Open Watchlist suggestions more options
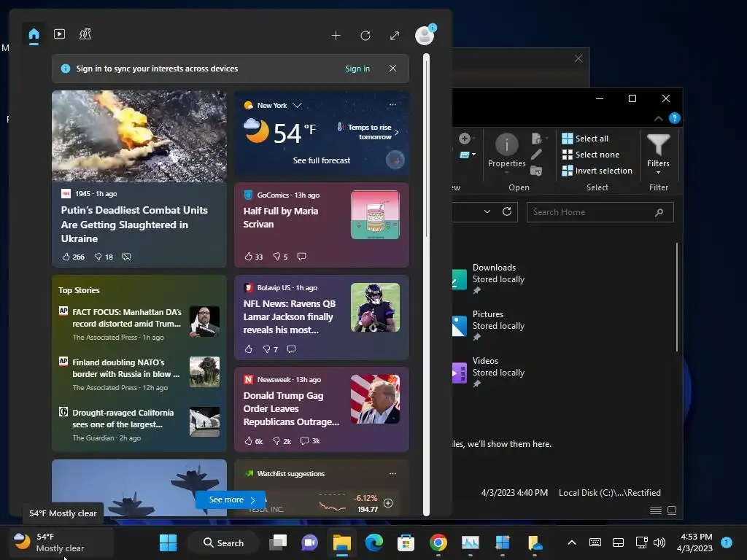Screen dimensions: 747x560 coord(392,473)
